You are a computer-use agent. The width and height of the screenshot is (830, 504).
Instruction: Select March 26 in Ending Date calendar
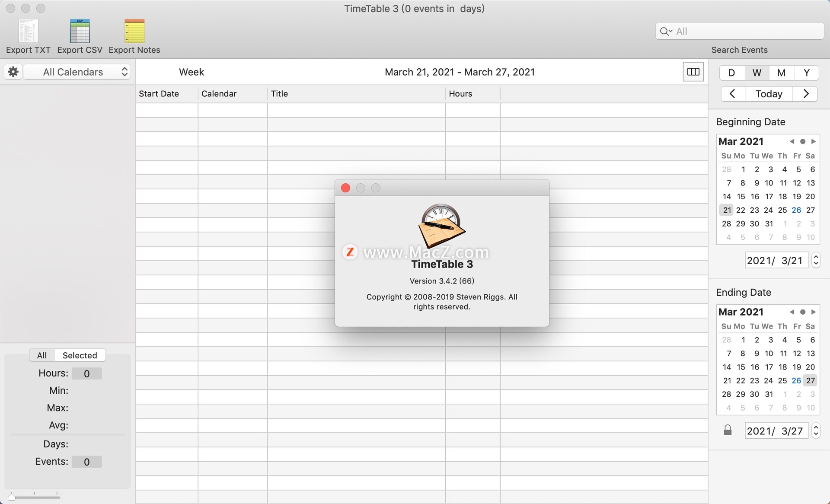[x=796, y=380]
